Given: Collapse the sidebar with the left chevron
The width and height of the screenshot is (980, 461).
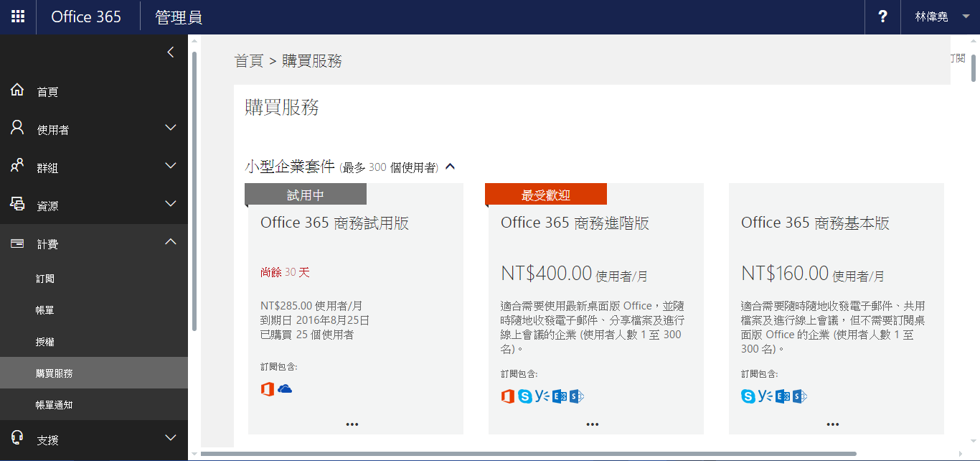Looking at the screenshot, I should 170,52.
